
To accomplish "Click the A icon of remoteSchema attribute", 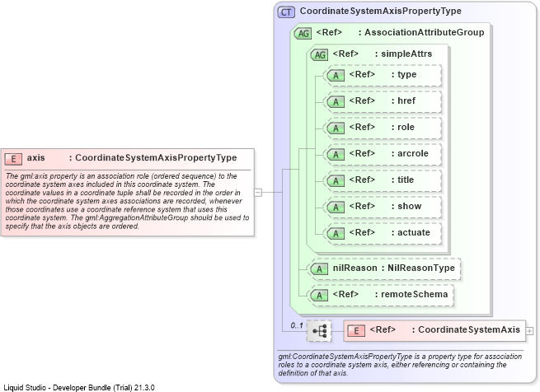I will (x=319, y=296).
